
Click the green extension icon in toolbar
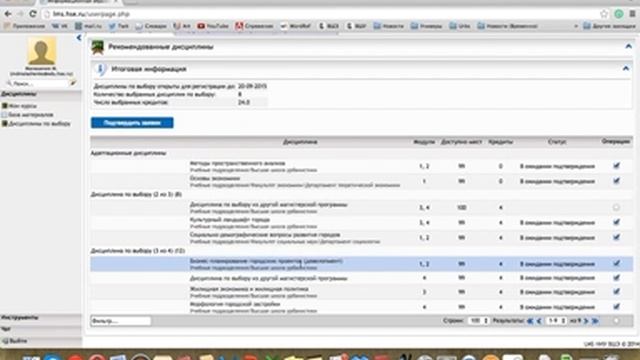(619, 14)
